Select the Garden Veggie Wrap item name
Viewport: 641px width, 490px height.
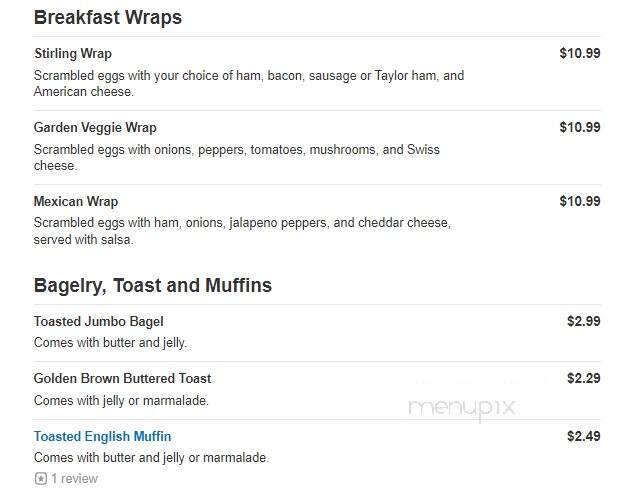[x=95, y=128]
